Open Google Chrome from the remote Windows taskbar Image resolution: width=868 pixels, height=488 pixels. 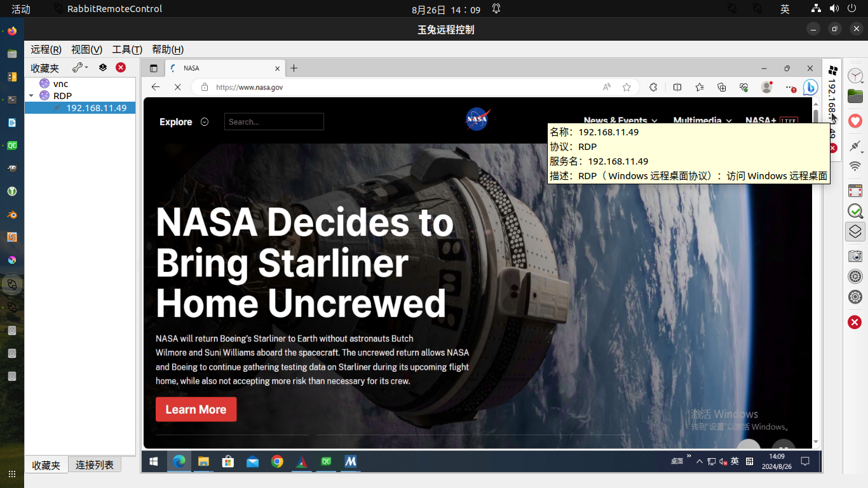(277, 462)
